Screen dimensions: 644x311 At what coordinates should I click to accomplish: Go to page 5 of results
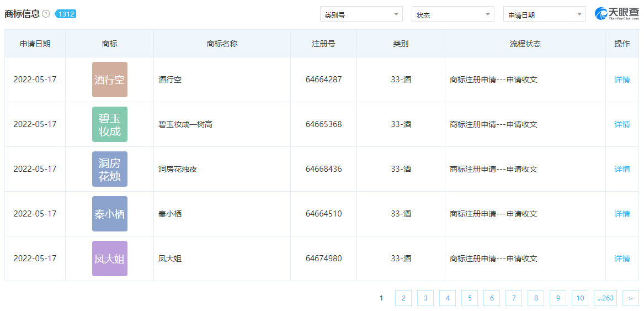[x=470, y=298]
